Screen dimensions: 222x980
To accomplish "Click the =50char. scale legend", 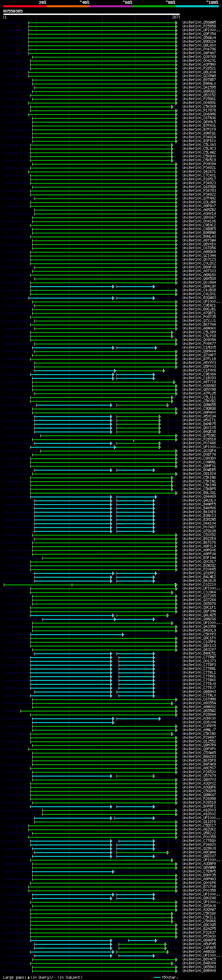I will tap(166, 977).
